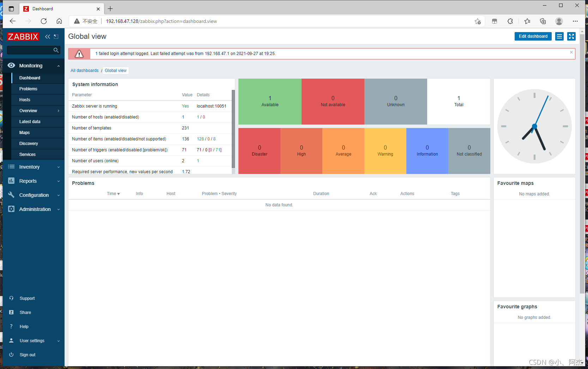This screenshot has width=588, height=369.
Task: Expand the Overview submenu arrow
Action: [x=59, y=111]
